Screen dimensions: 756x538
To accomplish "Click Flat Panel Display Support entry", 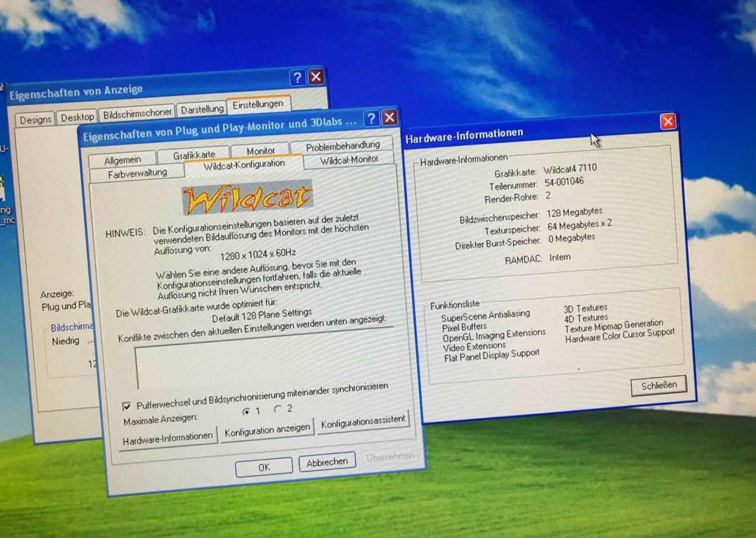I will point(491,356).
